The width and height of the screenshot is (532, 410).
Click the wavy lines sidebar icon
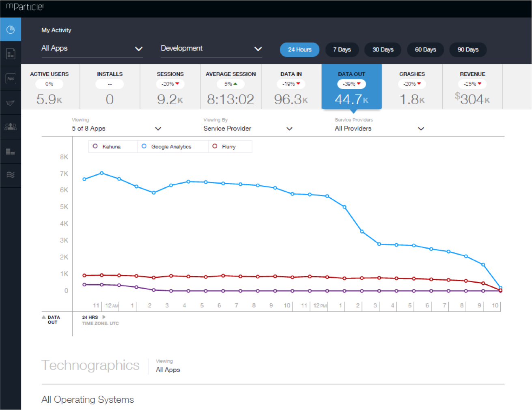pos(11,175)
